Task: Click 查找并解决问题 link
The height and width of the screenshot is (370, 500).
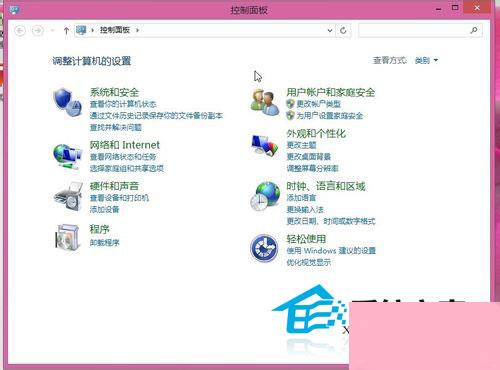Action: coord(116,127)
